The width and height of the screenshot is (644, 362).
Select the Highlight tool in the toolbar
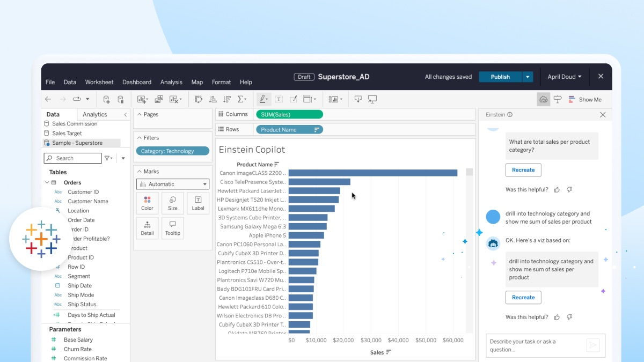click(x=264, y=99)
